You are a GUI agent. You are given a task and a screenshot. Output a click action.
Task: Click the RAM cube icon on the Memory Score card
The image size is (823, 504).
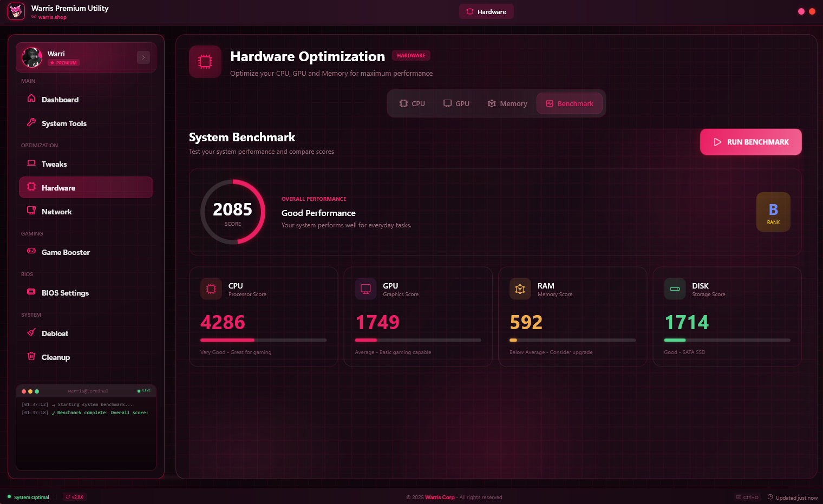coord(520,289)
